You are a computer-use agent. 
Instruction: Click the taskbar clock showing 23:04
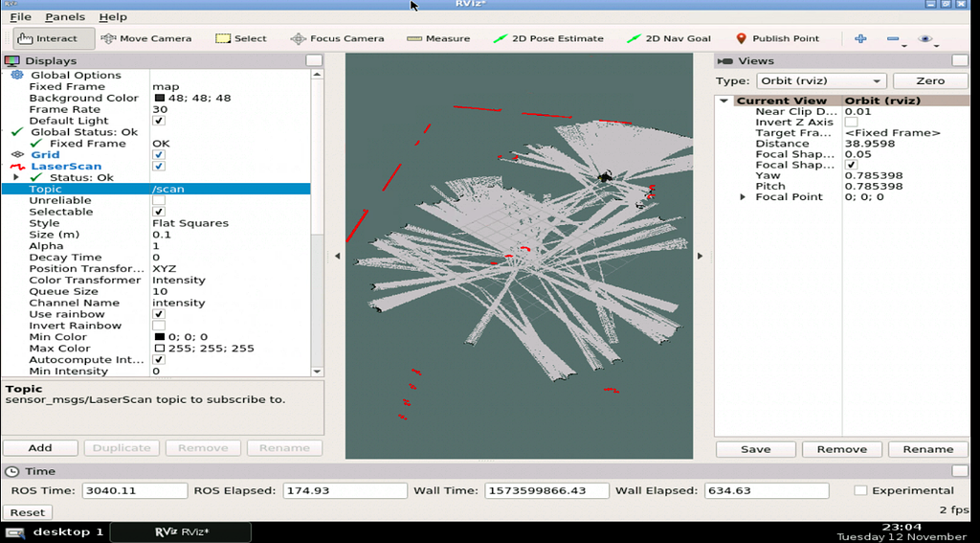(x=902, y=527)
